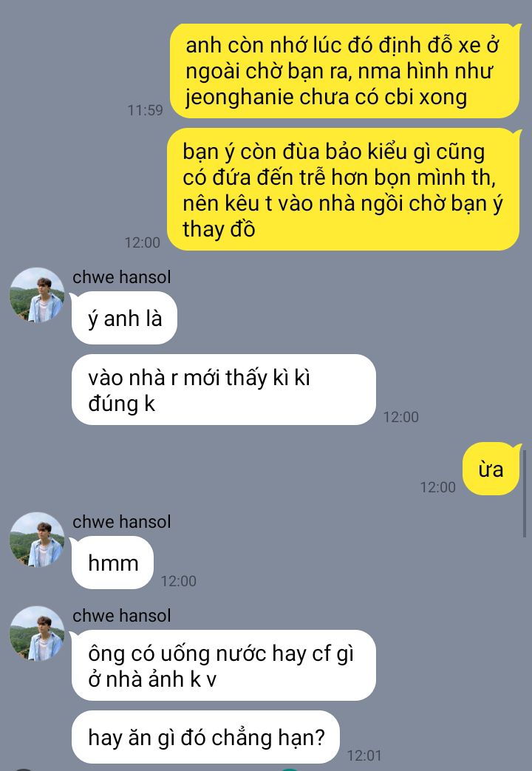Open sender name "chwe hansol" above "hmm" bubble
532x771 pixels.
tap(121, 522)
